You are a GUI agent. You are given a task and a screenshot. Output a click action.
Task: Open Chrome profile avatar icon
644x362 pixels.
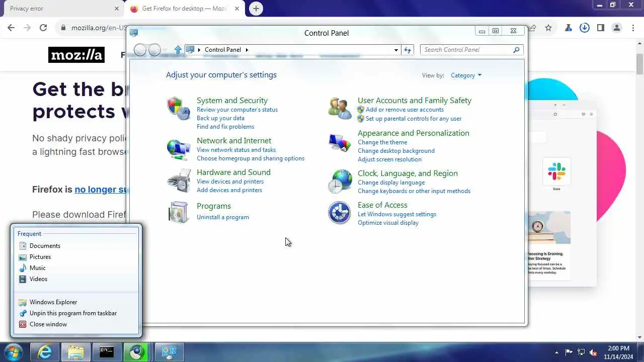(x=617, y=28)
